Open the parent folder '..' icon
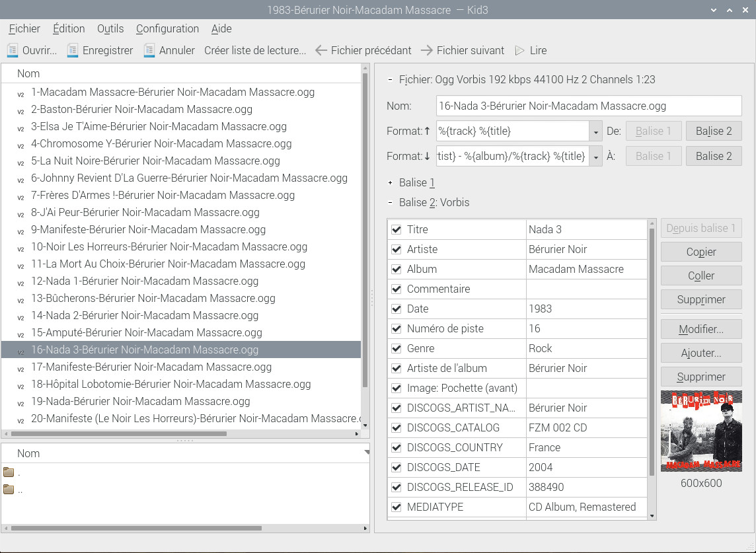This screenshot has height=553, width=756. [9, 490]
